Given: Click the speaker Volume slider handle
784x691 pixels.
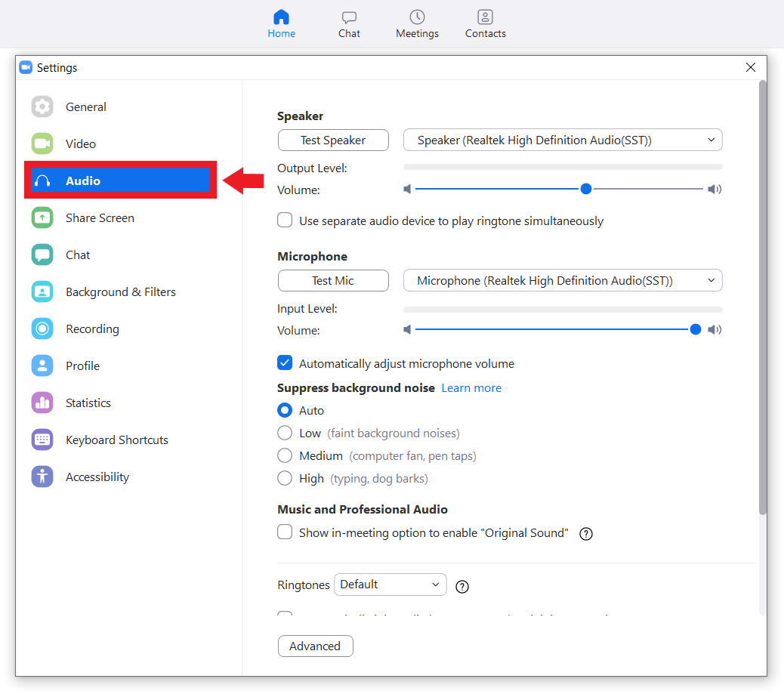Looking at the screenshot, I should pyautogui.click(x=586, y=190).
